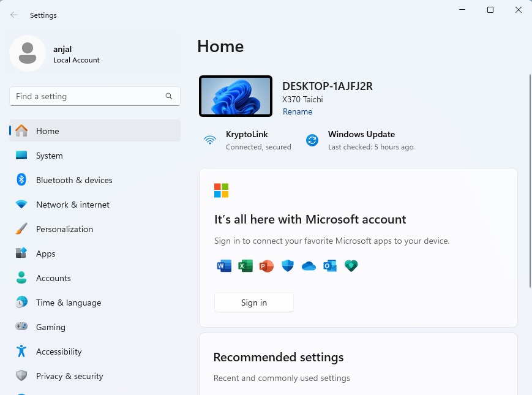Click the Time & language globe-clock icon
Image resolution: width=532 pixels, height=395 pixels.
coord(21,302)
